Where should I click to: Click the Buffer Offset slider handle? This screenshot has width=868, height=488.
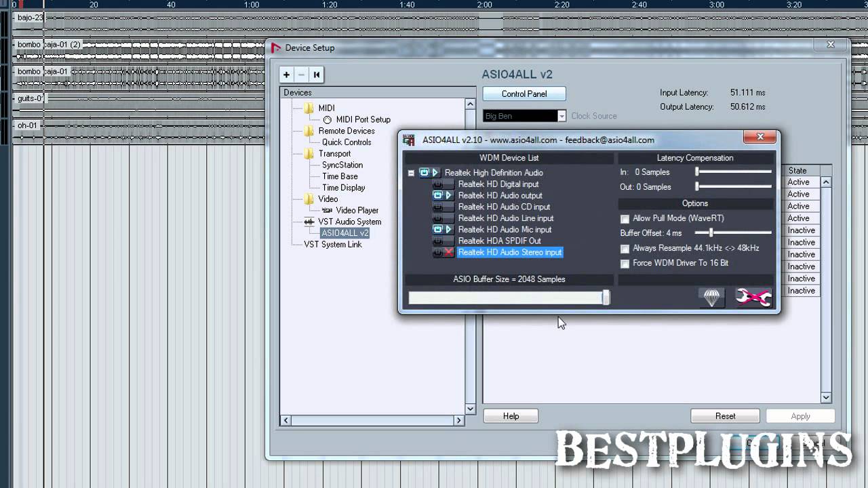pyautogui.click(x=711, y=233)
